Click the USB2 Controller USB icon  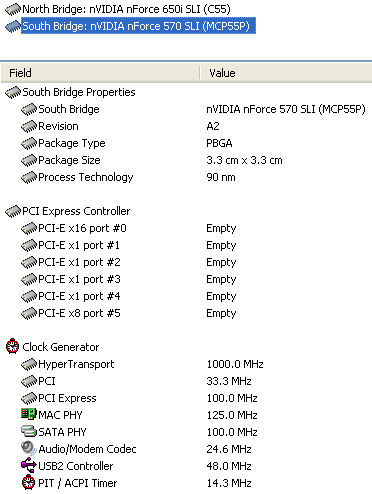[29, 465]
